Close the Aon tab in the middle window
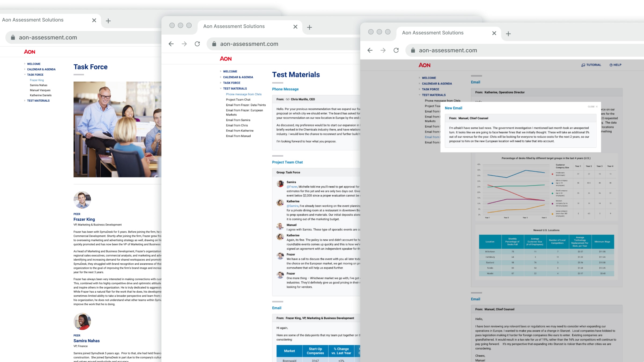The image size is (644, 362). pos(295,27)
